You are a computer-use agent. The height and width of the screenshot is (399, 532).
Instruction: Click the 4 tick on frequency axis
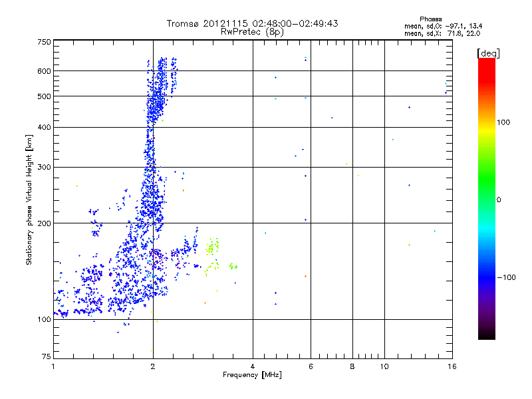pyautogui.click(x=253, y=366)
